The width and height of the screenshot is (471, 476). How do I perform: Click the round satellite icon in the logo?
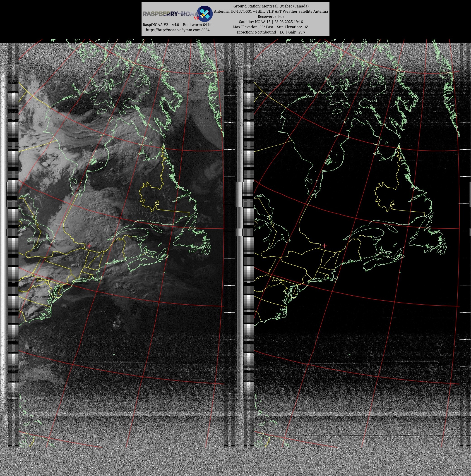204,14
